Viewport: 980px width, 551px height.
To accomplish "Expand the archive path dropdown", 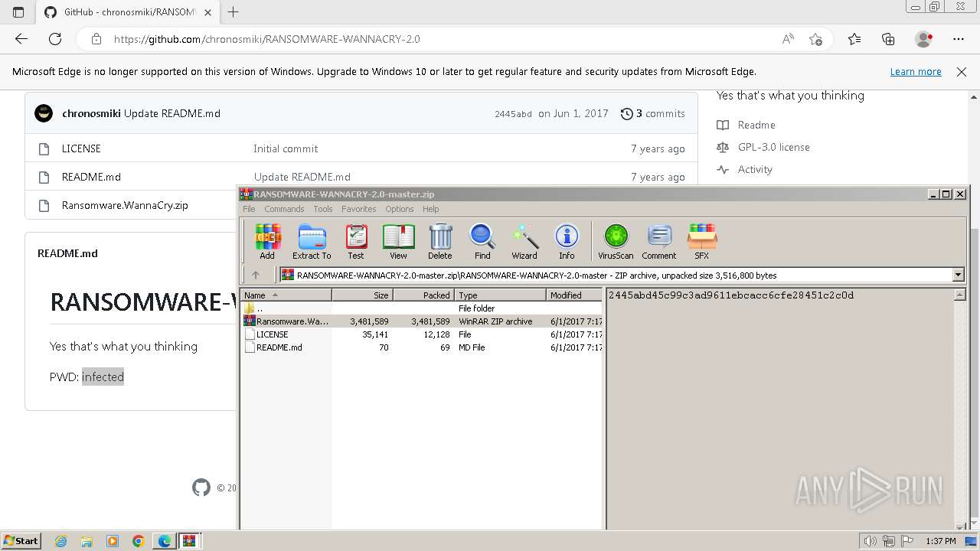I will coord(958,275).
